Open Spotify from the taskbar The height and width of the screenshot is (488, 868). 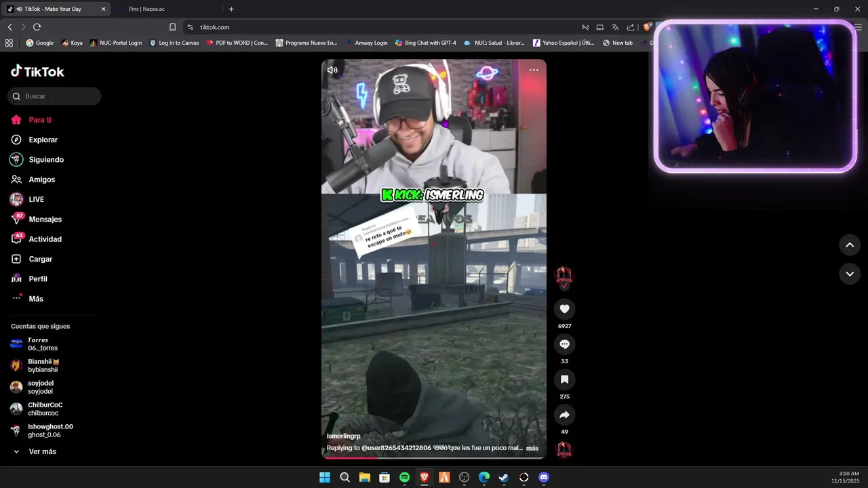pos(405,477)
